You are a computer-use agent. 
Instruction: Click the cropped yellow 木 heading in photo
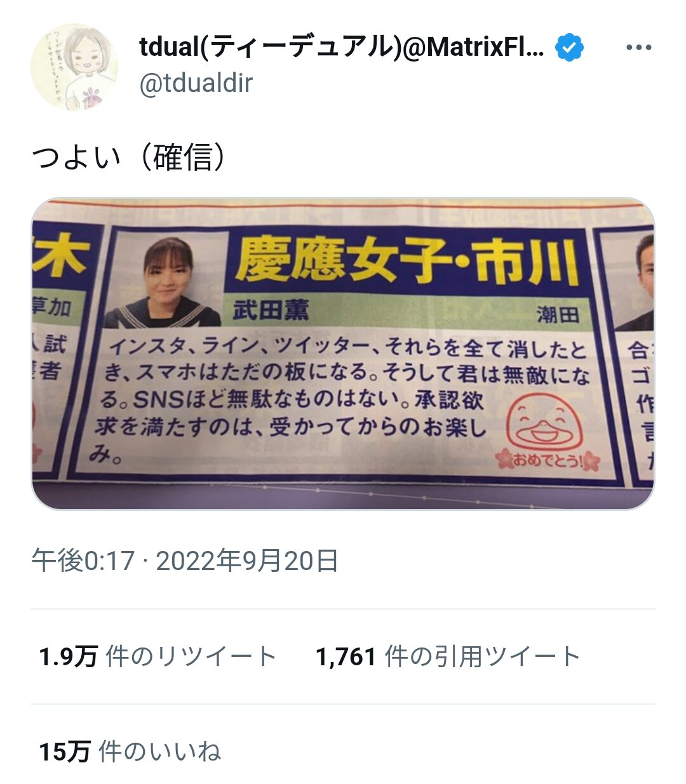point(60,258)
